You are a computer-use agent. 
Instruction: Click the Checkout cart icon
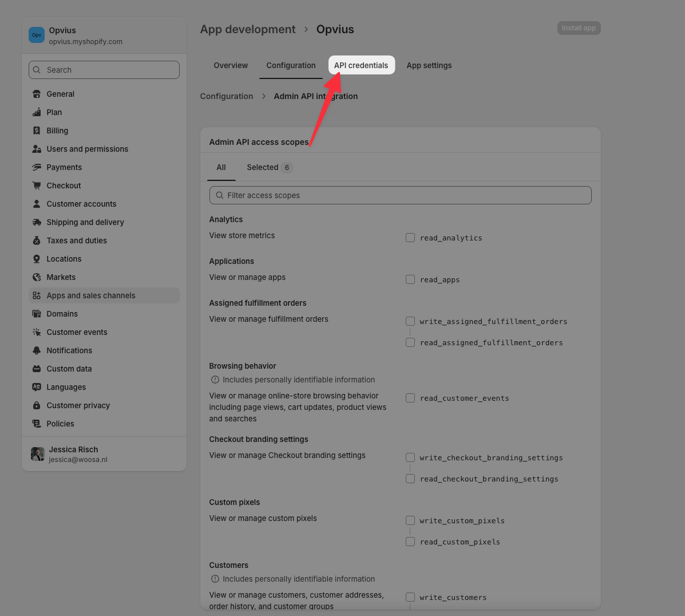(37, 186)
